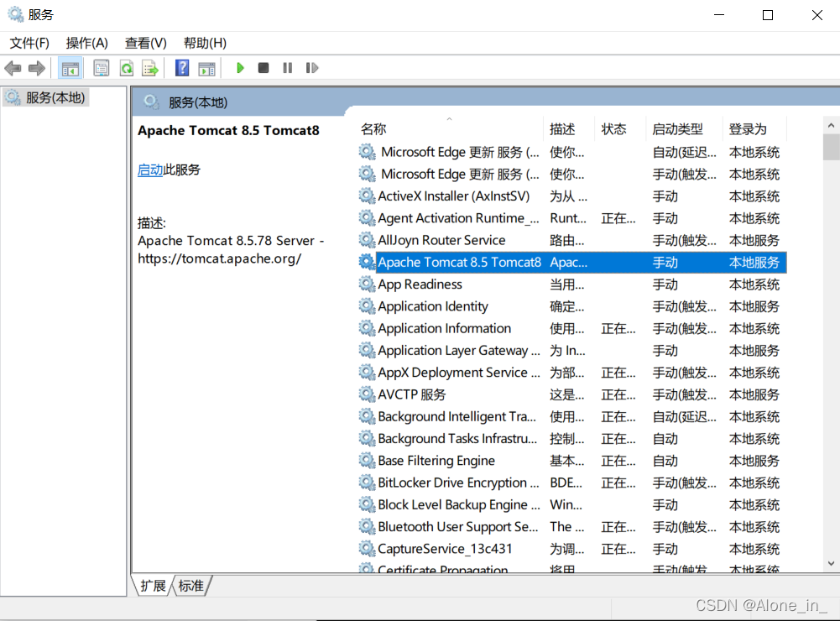Viewport: 840px width, 621px height.
Task: Click the Refresh toolbar icon
Action: click(127, 68)
